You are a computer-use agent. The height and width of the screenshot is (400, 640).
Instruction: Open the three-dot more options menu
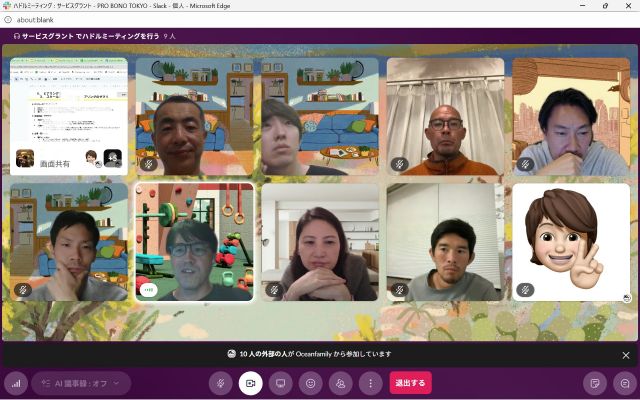tap(371, 383)
